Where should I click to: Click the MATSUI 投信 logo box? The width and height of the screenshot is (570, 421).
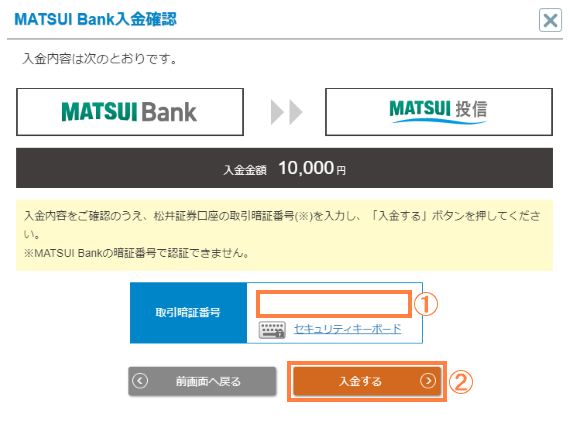439,112
